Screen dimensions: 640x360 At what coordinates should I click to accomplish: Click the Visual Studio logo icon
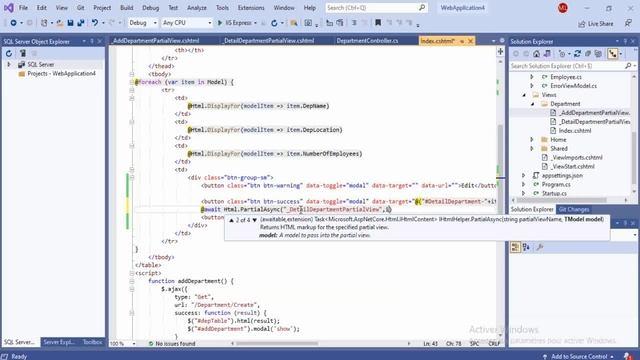[8, 8]
